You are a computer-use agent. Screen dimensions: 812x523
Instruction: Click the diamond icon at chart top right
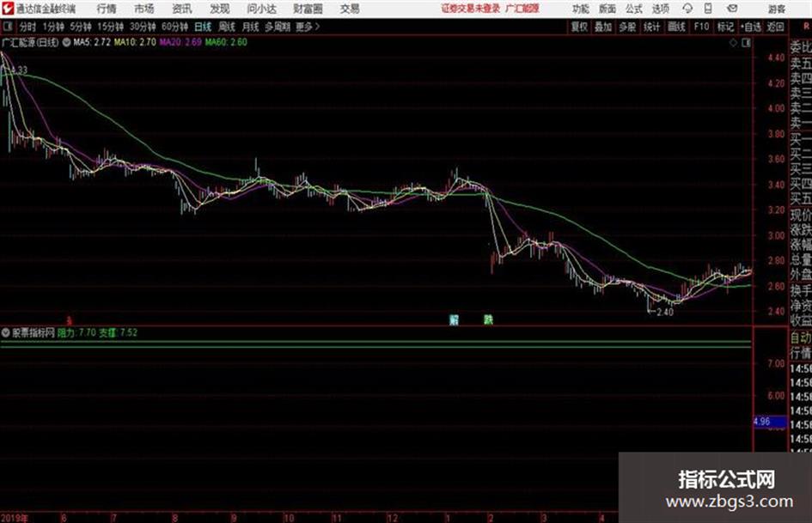pos(733,43)
